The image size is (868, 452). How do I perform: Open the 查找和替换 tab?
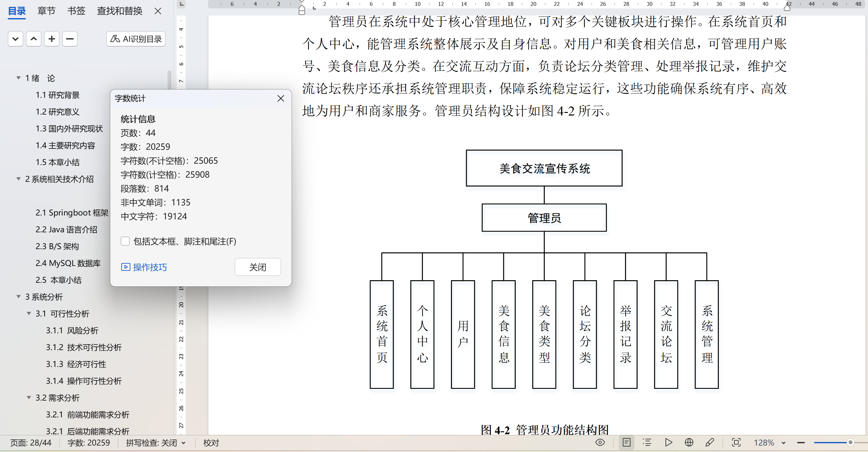coord(120,11)
